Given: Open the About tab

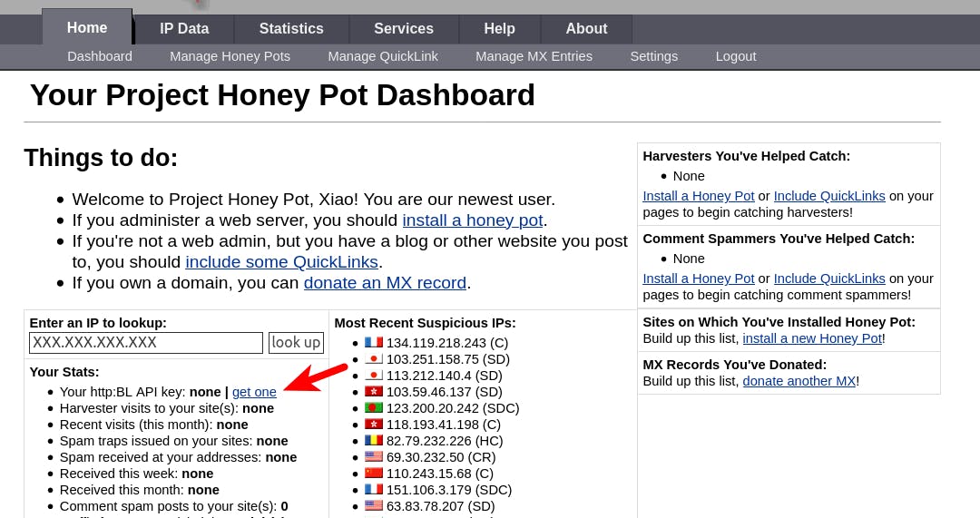Looking at the screenshot, I should click(586, 29).
